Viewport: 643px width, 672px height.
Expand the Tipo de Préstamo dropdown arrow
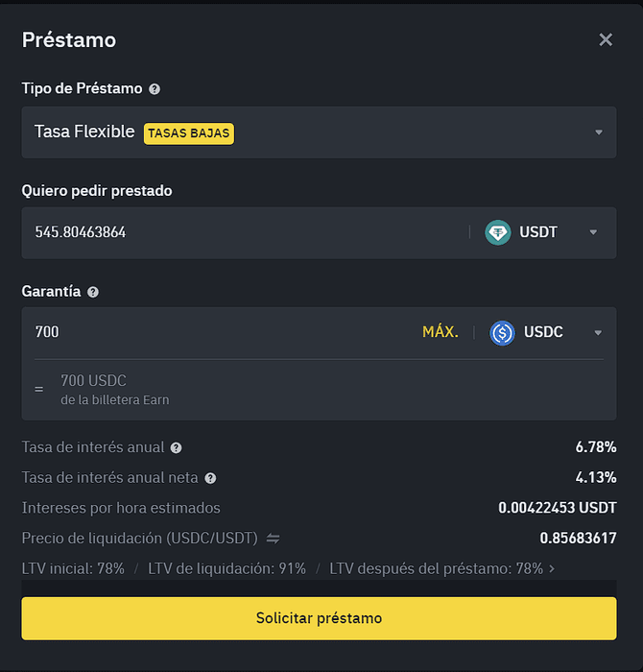[598, 132]
